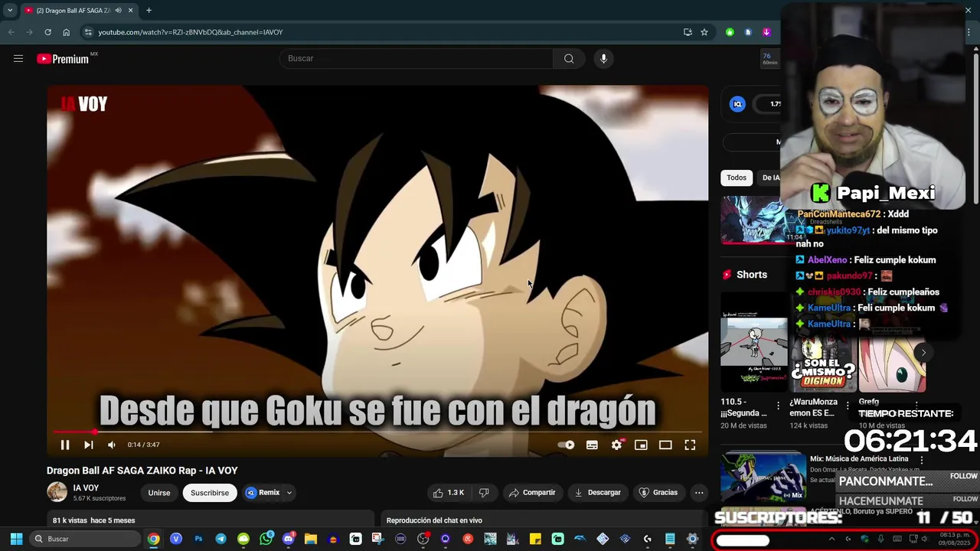Viewport: 980px width, 551px height.
Task: Open video player settings gear
Action: [616, 445]
